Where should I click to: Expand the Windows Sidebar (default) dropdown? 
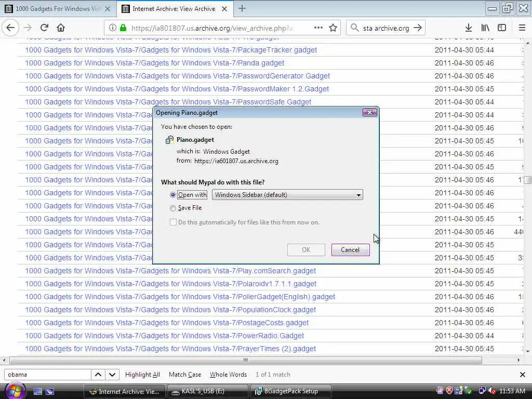coord(287,195)
